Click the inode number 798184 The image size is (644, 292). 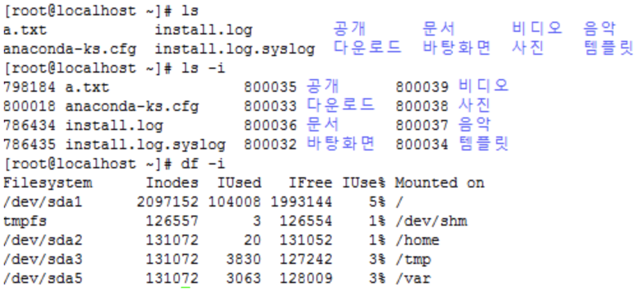click(x=29, y=87)
